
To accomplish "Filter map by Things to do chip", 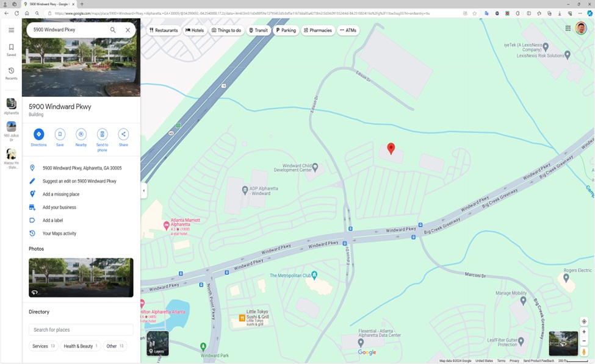I will pos(226,30).
